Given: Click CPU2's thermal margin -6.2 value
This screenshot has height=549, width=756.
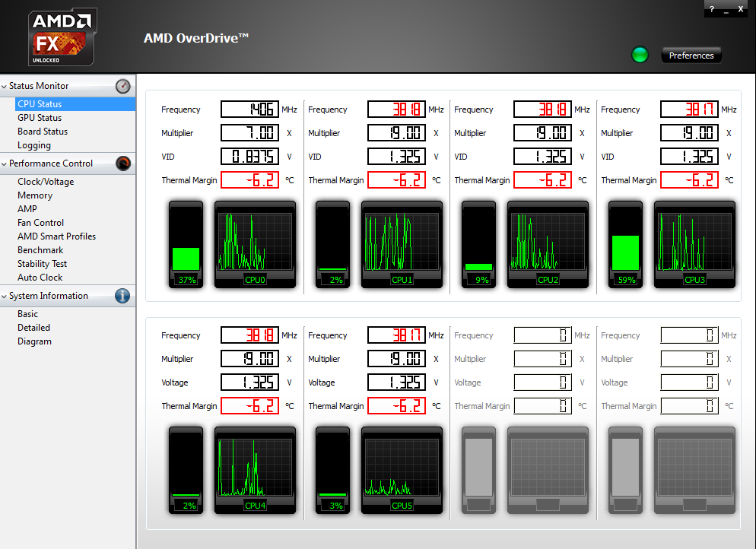Looking at the screenshot, I should pos(542,180).
